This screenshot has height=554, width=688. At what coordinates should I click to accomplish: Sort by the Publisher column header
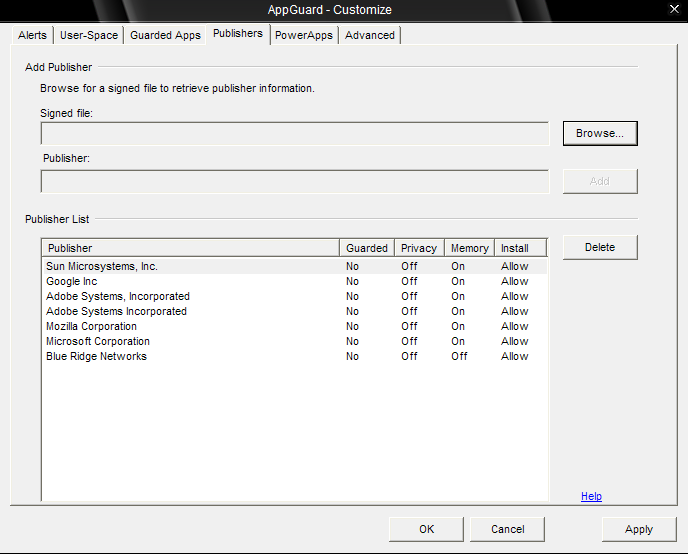click(x=191, y=248)
